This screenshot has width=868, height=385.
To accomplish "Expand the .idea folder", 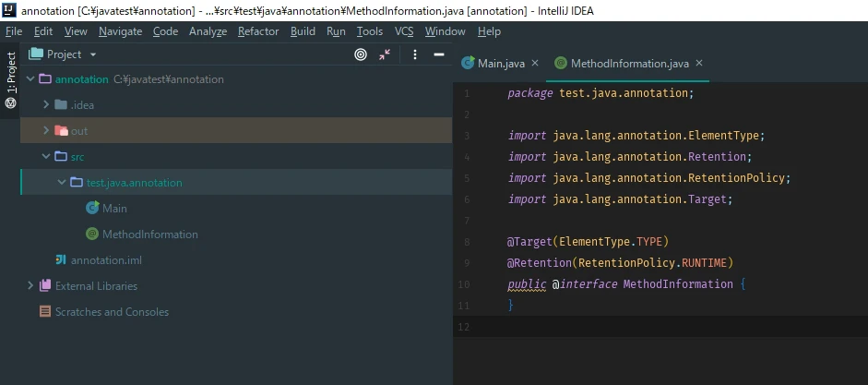I will tap(46, 104).
